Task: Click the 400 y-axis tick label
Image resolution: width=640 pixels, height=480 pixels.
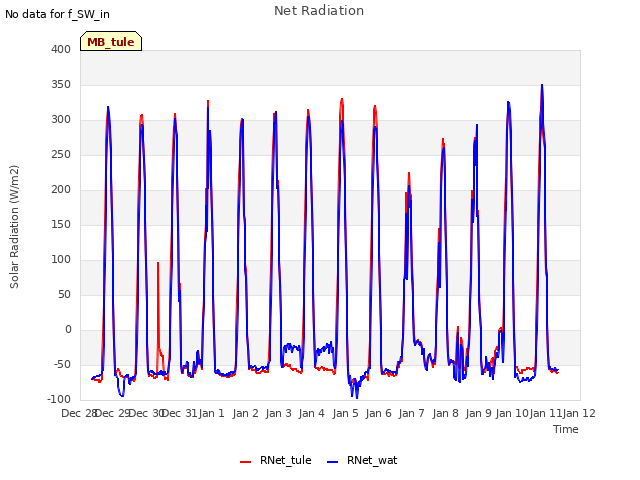Action: (x=61, y=49)
